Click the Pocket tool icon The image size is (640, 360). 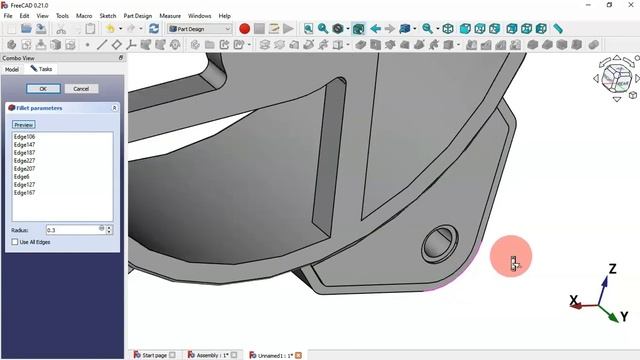pos(360,44)
